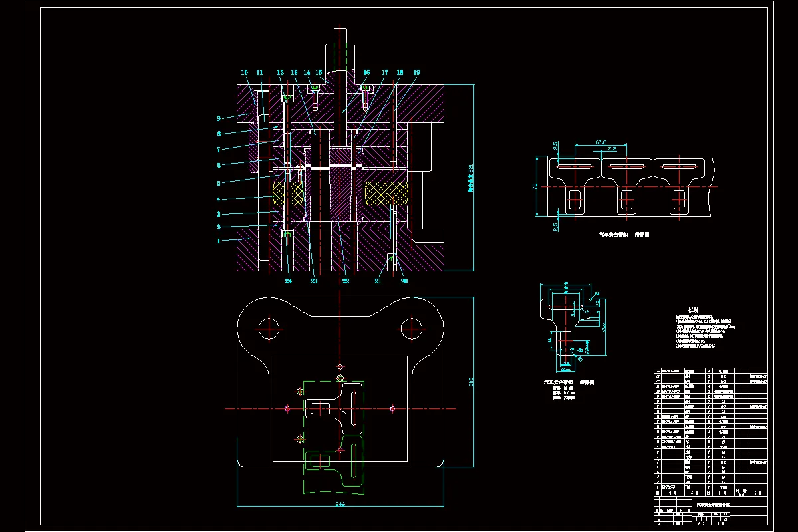Click the 72 strip width dimension
798x532 pixels.
pos(534,187)
